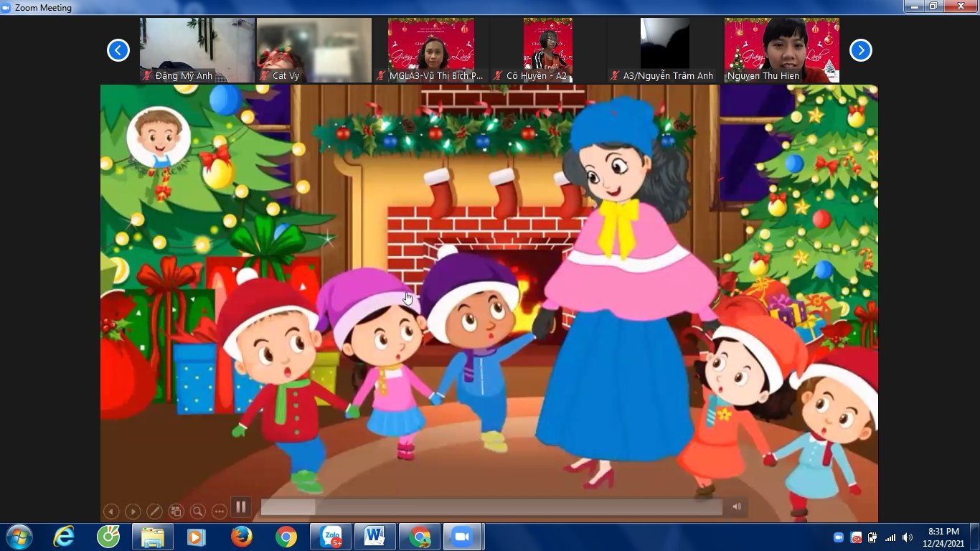Switch to Microsoft Word in taskbar
This screenshot has height=551, width=980.
pos(374,537)
